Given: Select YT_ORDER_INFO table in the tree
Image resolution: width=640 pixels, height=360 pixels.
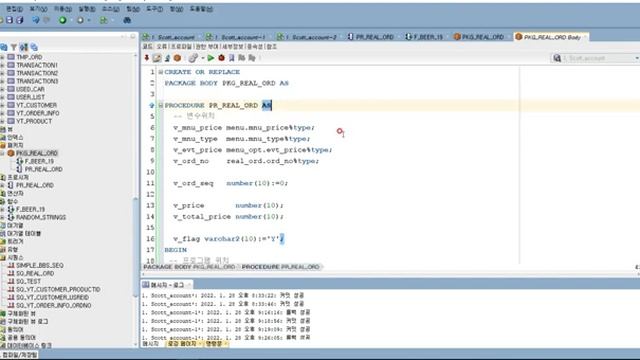Looking at the screenshot, I should coord(38,113).
